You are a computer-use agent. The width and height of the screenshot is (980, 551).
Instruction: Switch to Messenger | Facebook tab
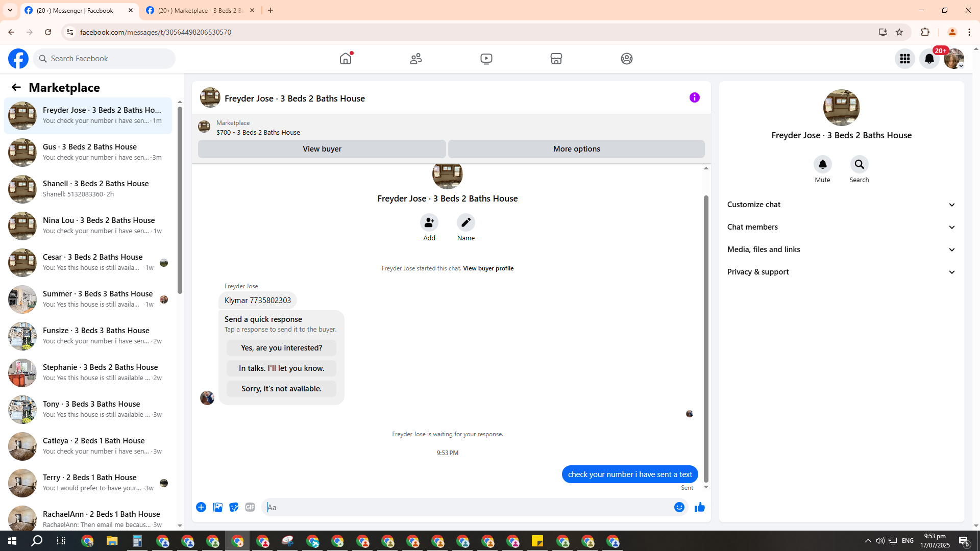[x=75, y=10]
